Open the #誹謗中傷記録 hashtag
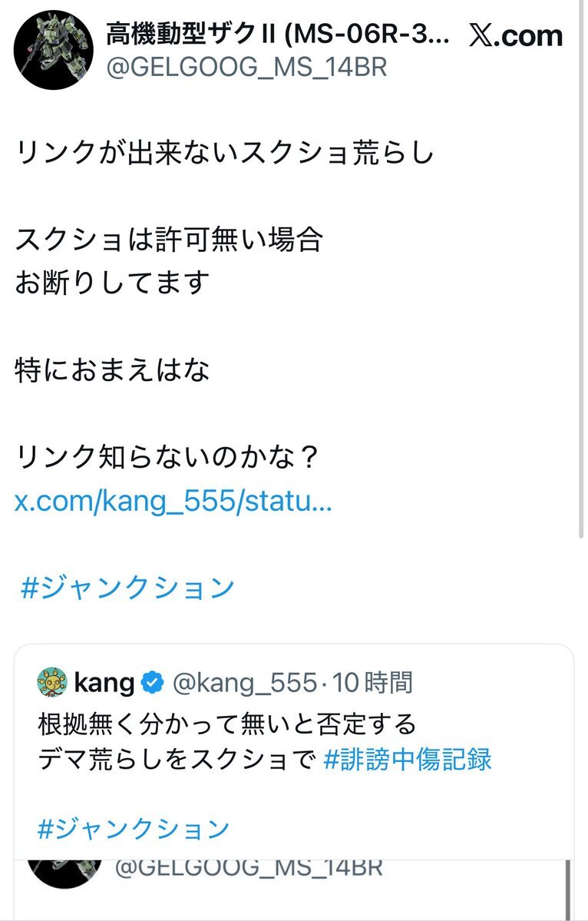 pyautogui.click(x=407, y=760)
